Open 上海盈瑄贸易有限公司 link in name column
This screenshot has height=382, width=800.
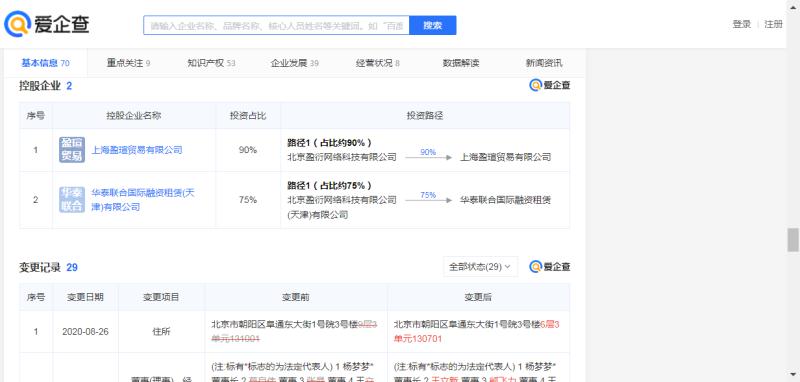[x=137, y=150]
